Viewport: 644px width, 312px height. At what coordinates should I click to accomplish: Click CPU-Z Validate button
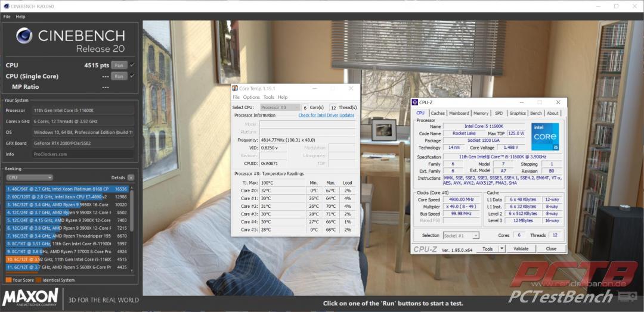[521, 249]
